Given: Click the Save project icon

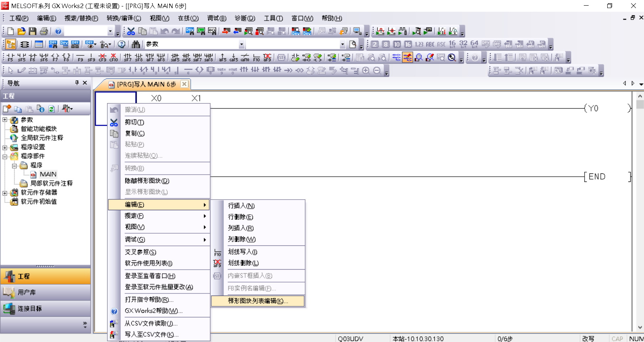Looking at the screenshot, I should (x=33, y=31).
